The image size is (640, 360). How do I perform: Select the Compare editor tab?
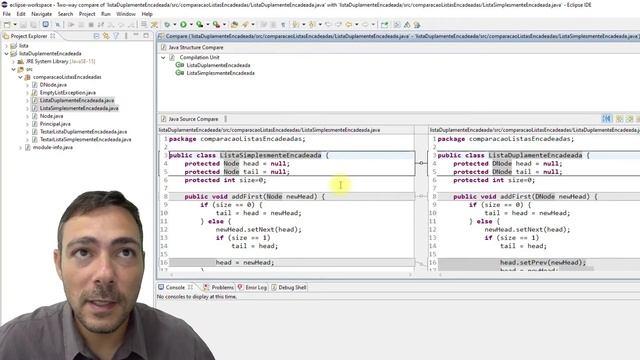click(x=398, y=36)
